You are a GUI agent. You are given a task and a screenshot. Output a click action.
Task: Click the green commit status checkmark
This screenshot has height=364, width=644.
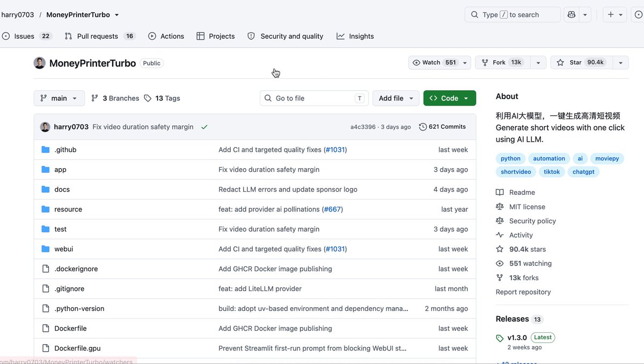pos(204,127)
